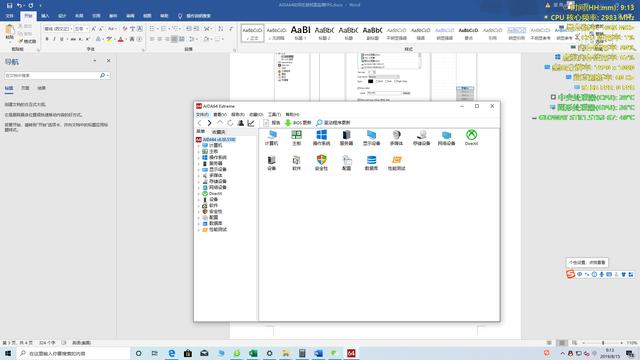Open the large Software (软件) icon in AIDA64
The image size is (640, 360).
point(296,162)
